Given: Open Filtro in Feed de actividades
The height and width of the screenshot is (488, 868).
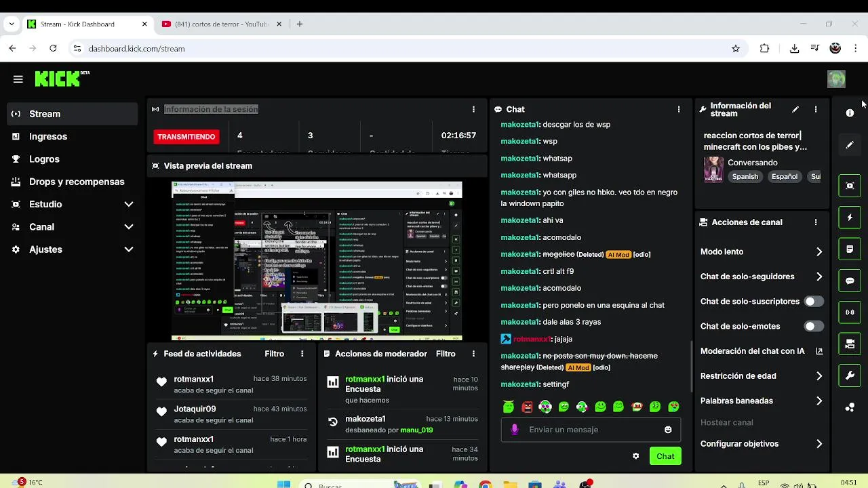Looking at the screenshot, I should pos(274,354).
